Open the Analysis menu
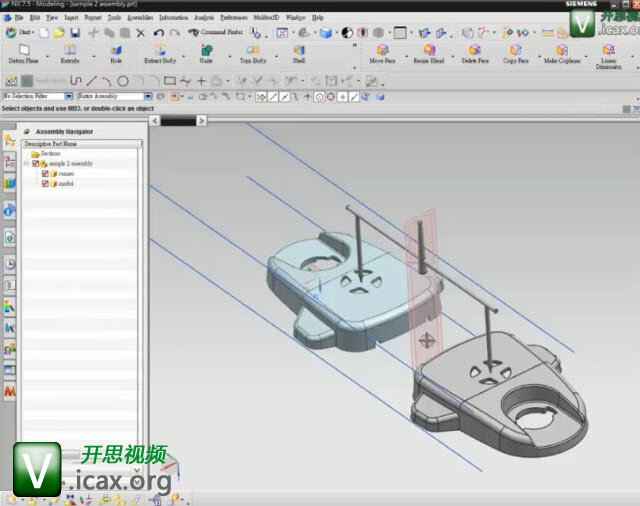 [204, 18]
